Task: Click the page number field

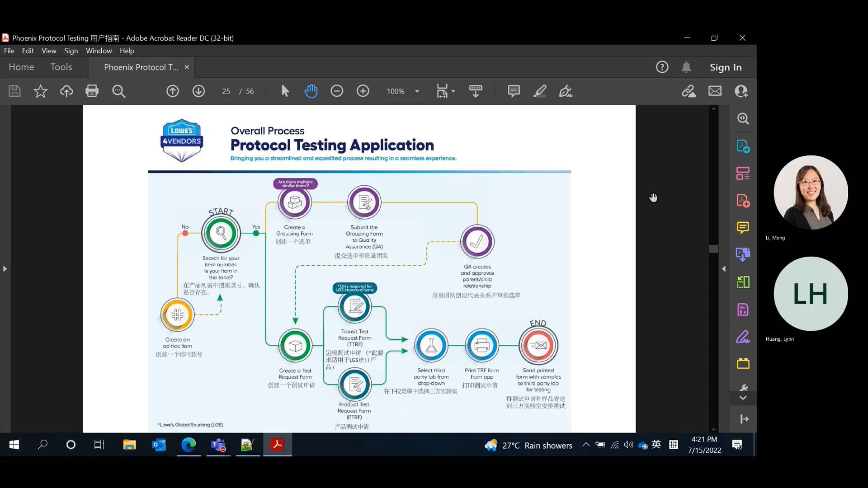Action: pos(226,91)
